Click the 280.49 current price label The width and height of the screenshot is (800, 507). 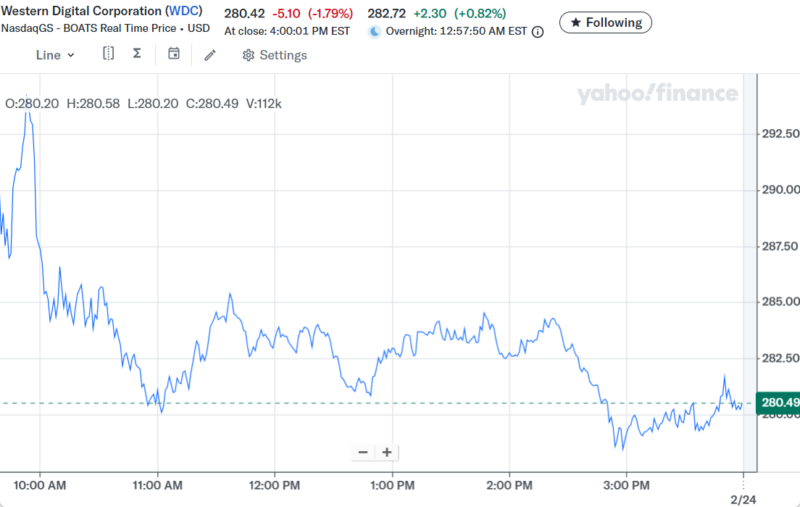coord(778,403)
